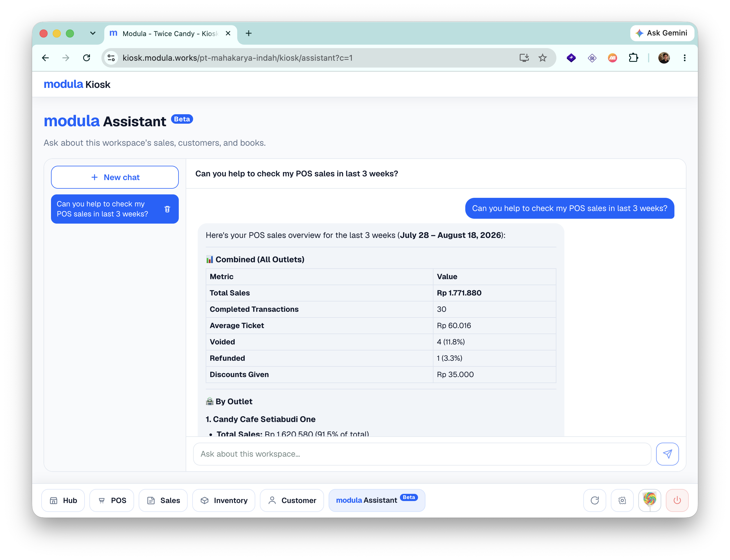This screenshot has height=560, width=730.
Task: Click the red power button
Action: pos(677,500)
